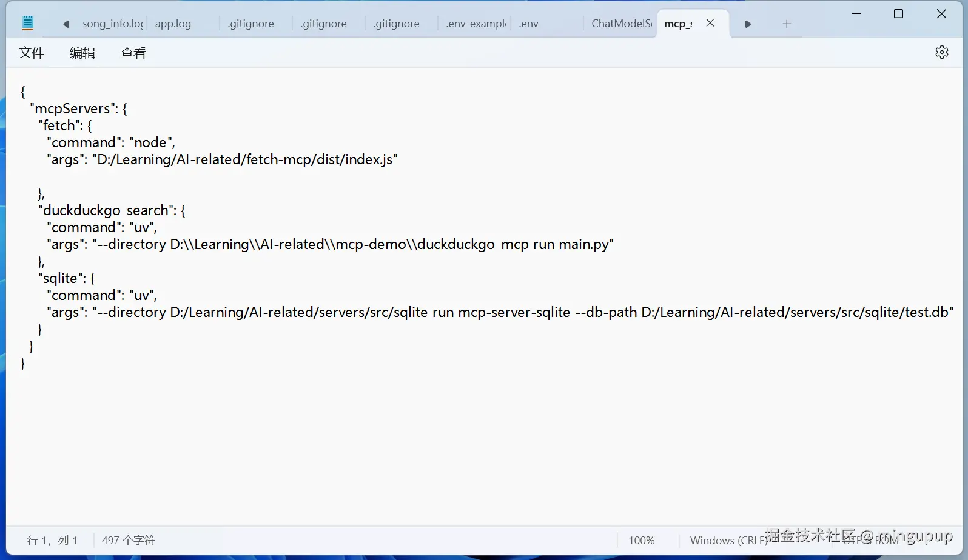Click the fetch-mcp/dist/index.js args line
Image resolution: width=968 pixels, height=560 pixels.
(222, 159)
